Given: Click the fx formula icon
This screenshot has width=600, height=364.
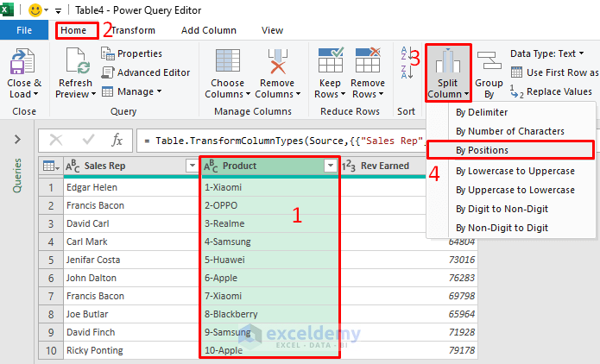Looking at the screenshot, I should coord(117,141).
